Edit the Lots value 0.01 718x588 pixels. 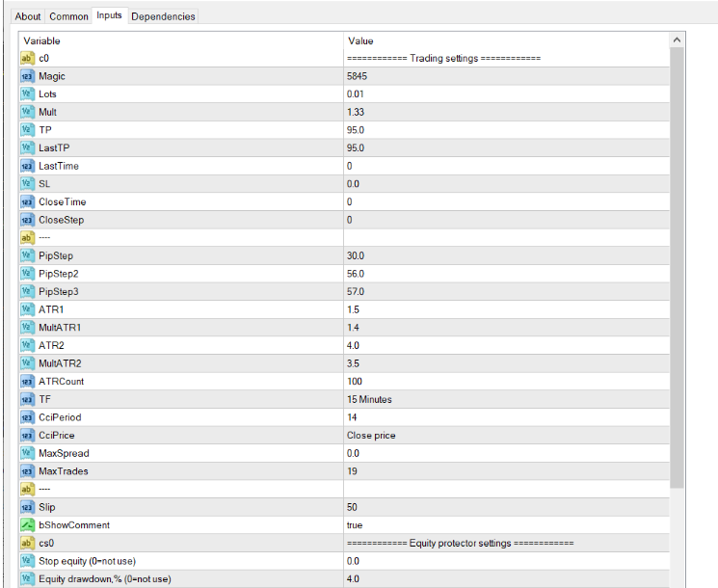[506, 94]
